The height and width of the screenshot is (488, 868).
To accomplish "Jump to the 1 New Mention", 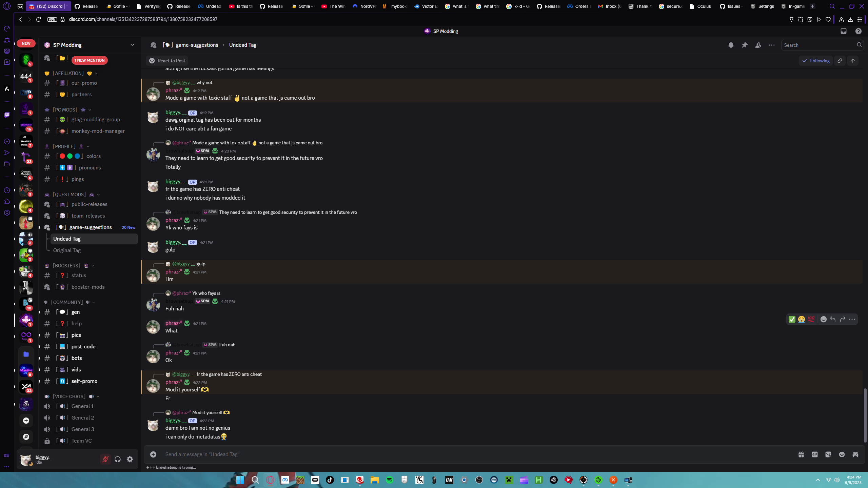I will [x=90, y=60].
